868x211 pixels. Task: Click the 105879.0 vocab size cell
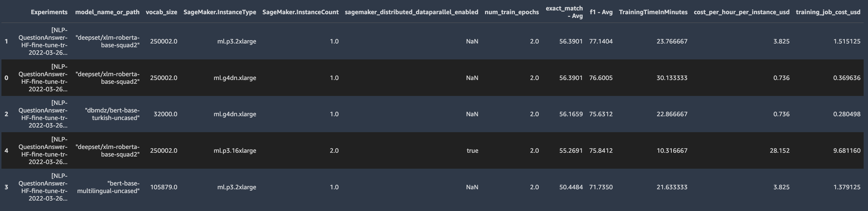click(163, 187)
